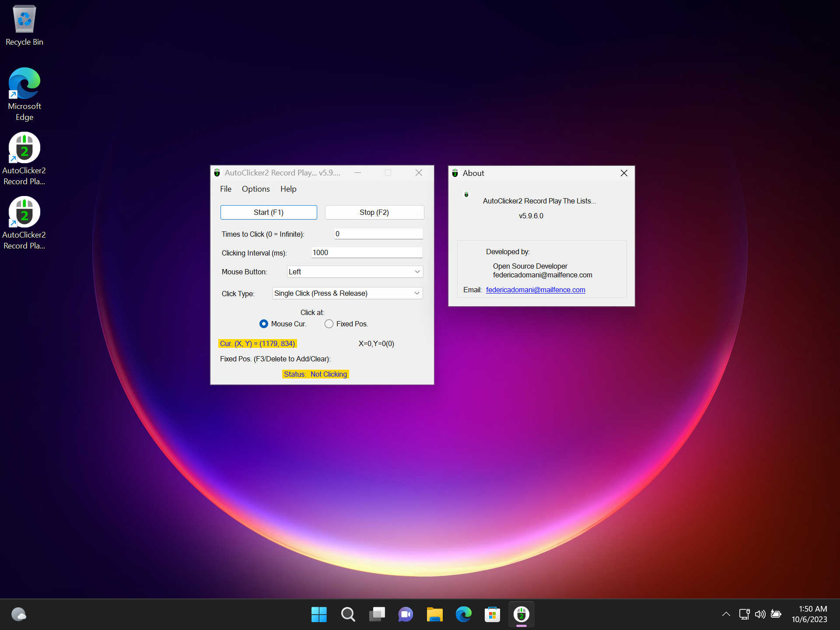Close the About dialog
Viewport: 840px width, 630px height.
[624, 173]
